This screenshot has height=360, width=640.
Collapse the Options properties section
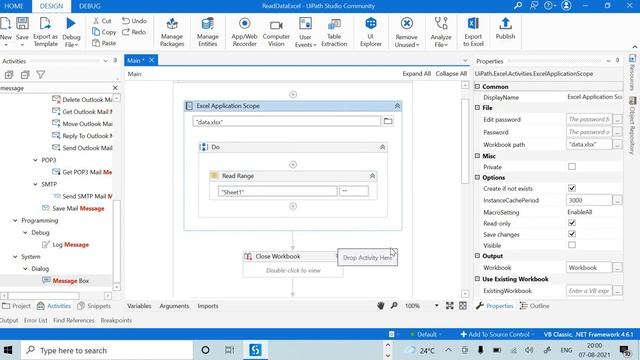(x=477, y=178)
